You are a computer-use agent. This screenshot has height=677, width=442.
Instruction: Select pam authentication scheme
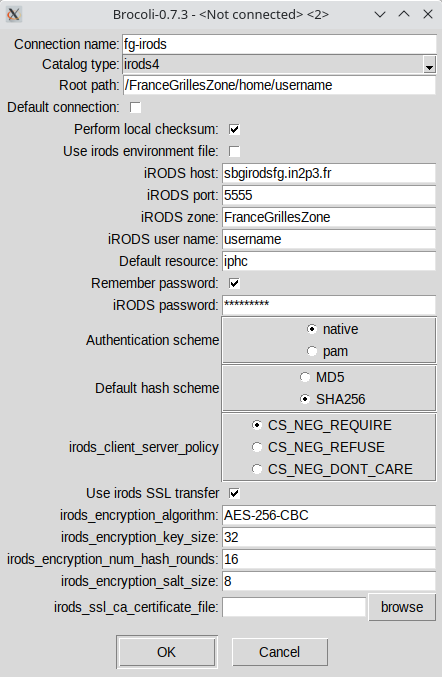tap(312, 351)
